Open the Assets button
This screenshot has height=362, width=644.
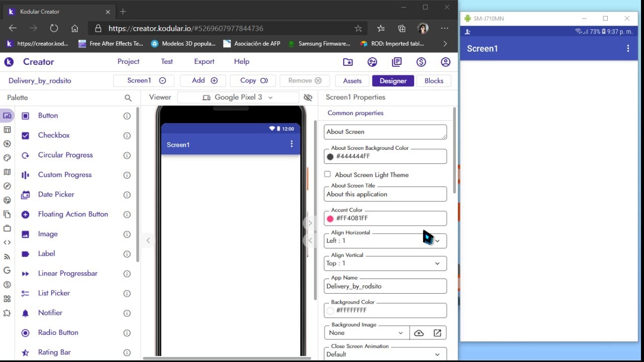(352, 80)
